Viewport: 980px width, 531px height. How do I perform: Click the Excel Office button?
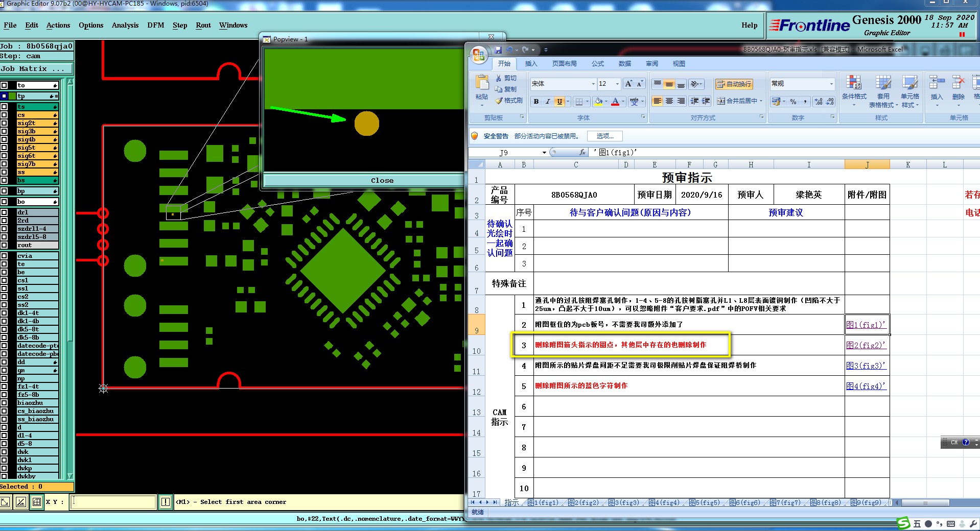click(x=479, y=55)
